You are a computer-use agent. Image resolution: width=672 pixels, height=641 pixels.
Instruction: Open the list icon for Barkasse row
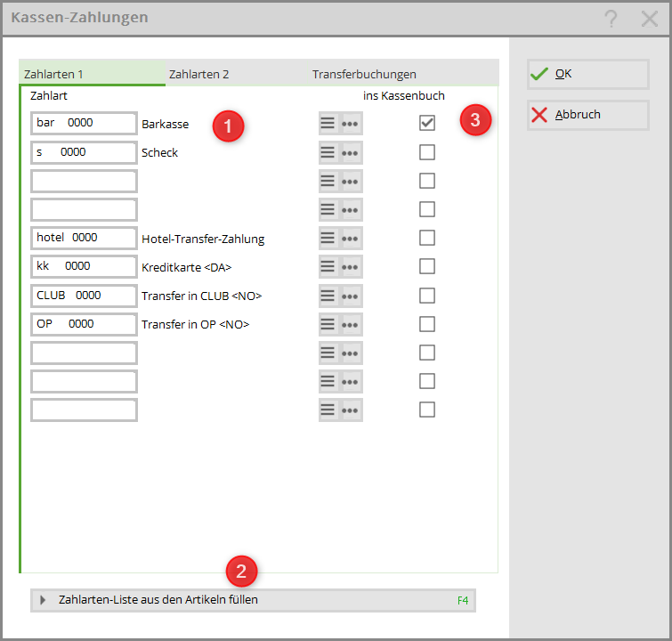(x=328, y=124)
